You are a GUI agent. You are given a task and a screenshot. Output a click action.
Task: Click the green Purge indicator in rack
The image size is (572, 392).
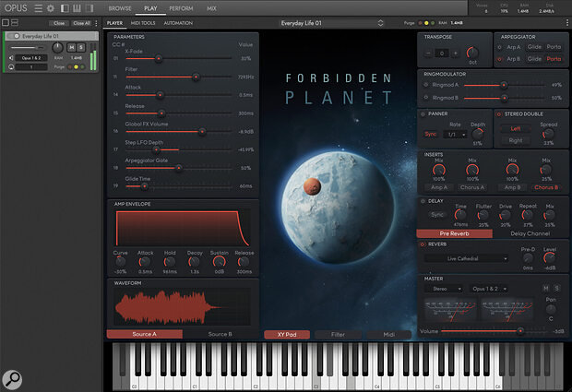click(82, 66)
